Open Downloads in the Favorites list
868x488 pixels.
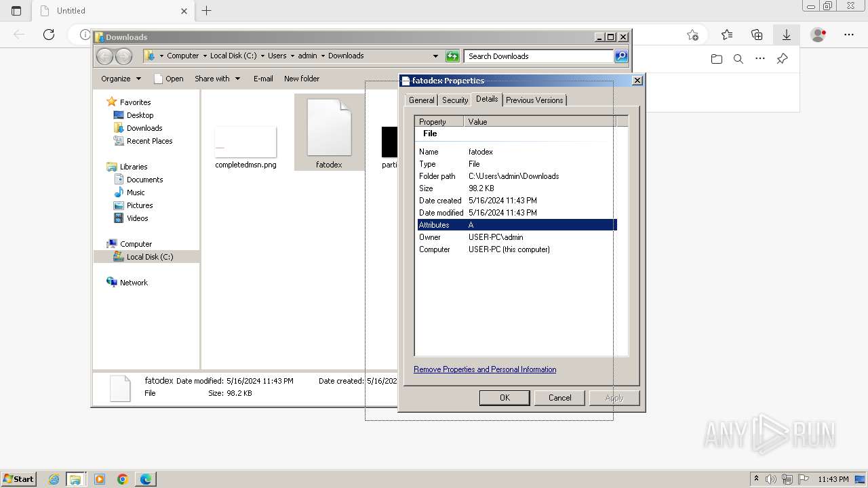[x=144, y=128]
